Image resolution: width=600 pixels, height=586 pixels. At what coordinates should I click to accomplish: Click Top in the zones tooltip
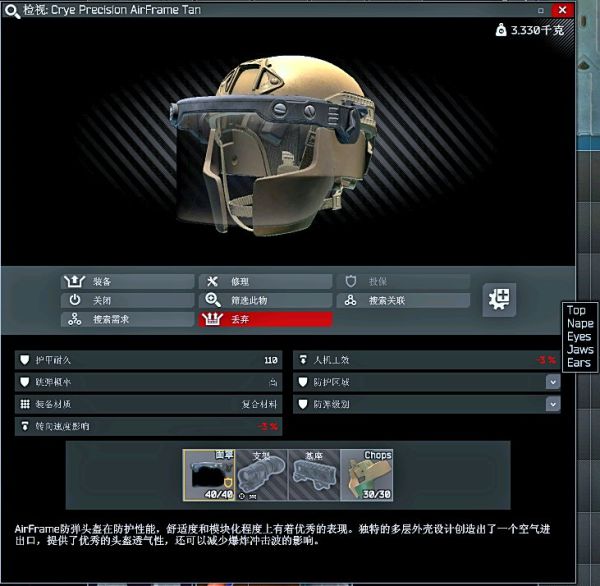coord(576,310)
